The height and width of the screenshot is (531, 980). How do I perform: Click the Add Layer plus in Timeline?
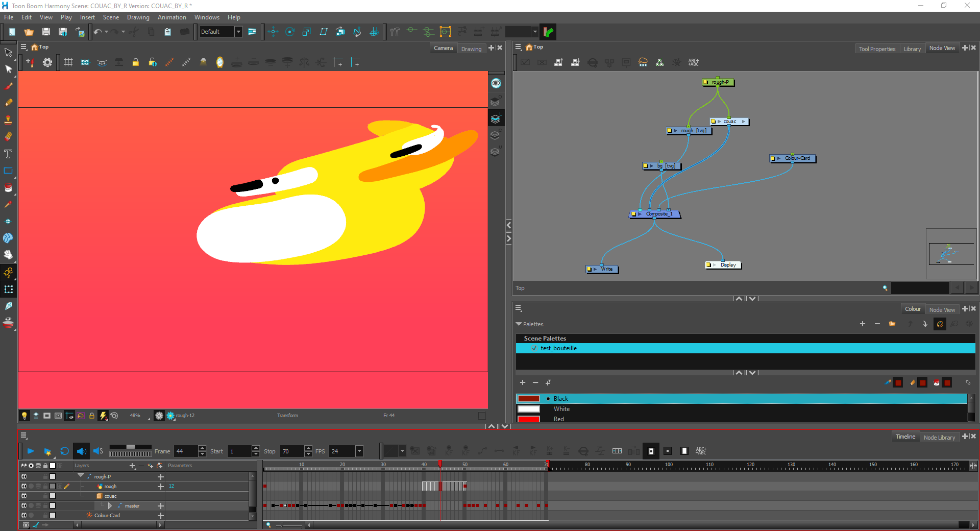pyautogui.click(x=133, y=466)
